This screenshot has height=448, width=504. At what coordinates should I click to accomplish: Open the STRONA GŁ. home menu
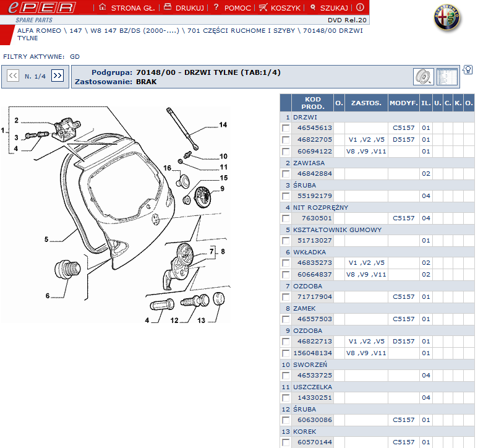coord(122,8)
